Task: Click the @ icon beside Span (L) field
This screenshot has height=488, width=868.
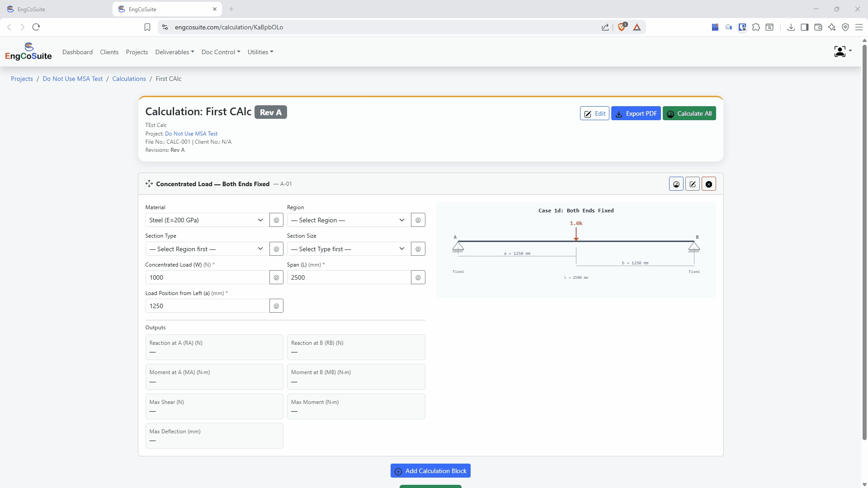Action: click(x=418, y=277)
